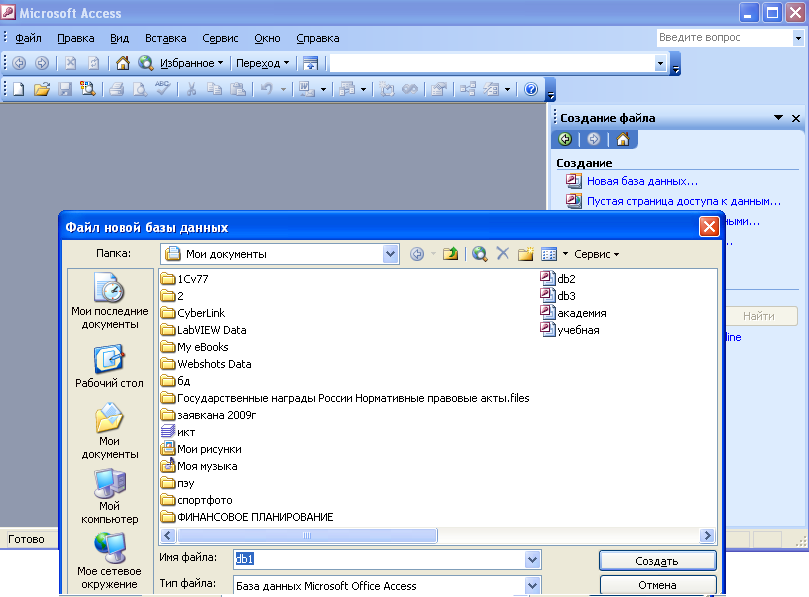Click the web toolbar Home page icon
This screenshot has width=809, height=597.
click(123, 63)
